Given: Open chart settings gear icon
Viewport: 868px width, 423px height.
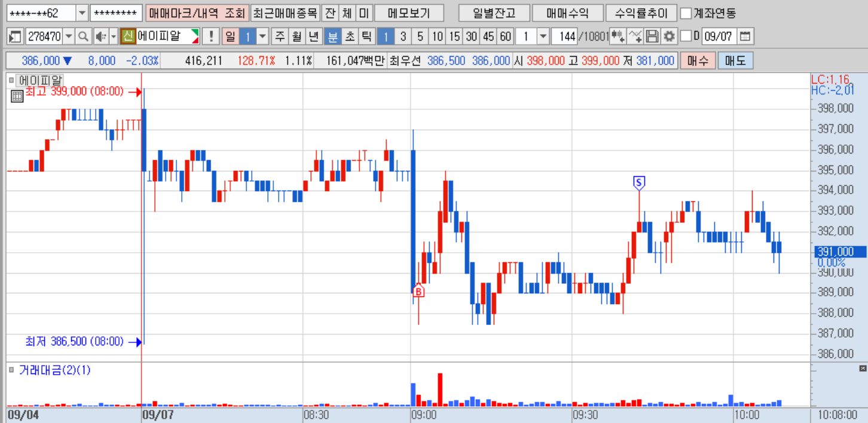Looking at the screenshot, I should [670, 36].
